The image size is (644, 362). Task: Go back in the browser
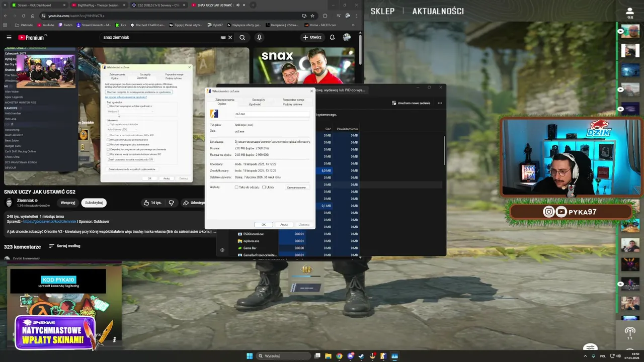coord(6,16)
